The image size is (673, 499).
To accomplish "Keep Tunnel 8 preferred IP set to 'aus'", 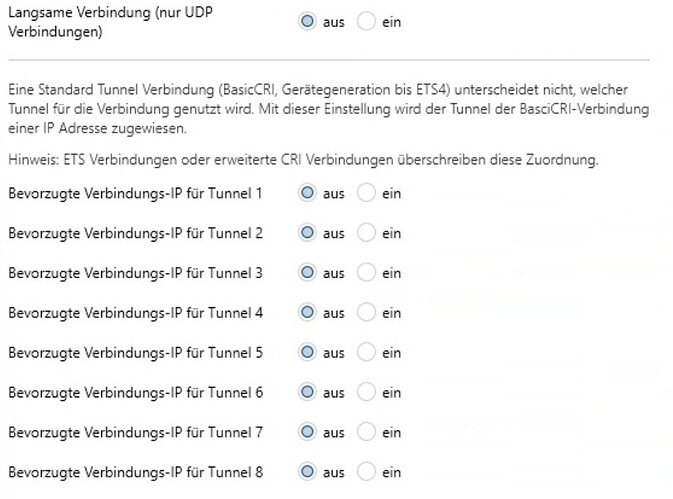I will [308, 471].
